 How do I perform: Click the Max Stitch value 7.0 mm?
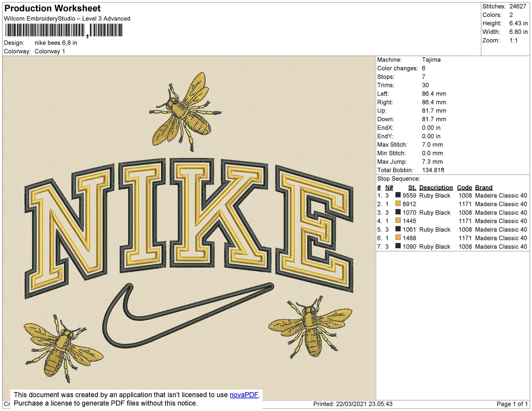(432, 145)
